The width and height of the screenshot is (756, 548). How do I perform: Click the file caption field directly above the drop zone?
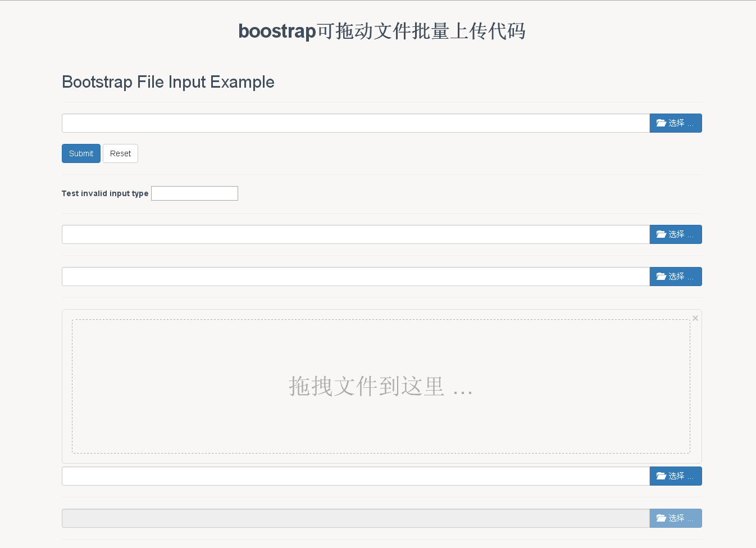coord(356,277)
